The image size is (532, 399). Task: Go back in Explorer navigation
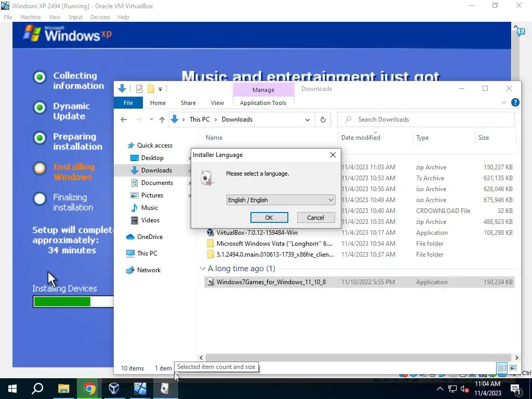click(124, 119)
